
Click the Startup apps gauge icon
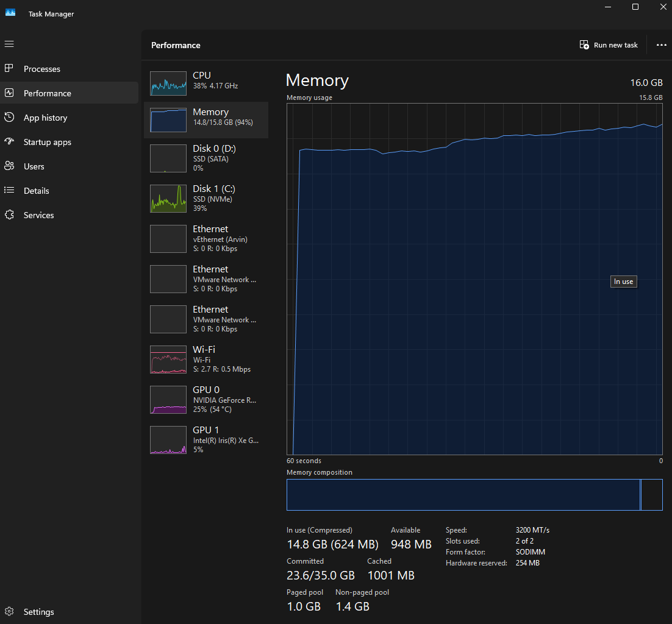9,141
